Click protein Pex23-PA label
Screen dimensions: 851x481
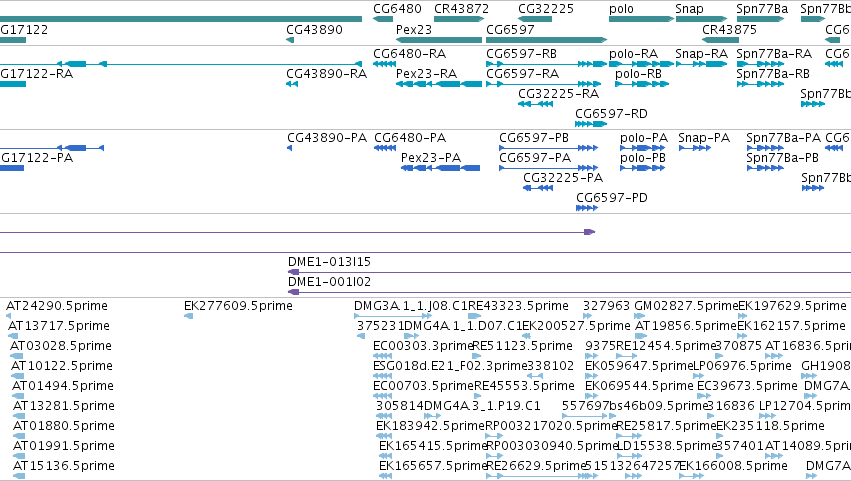pos(431,158)
